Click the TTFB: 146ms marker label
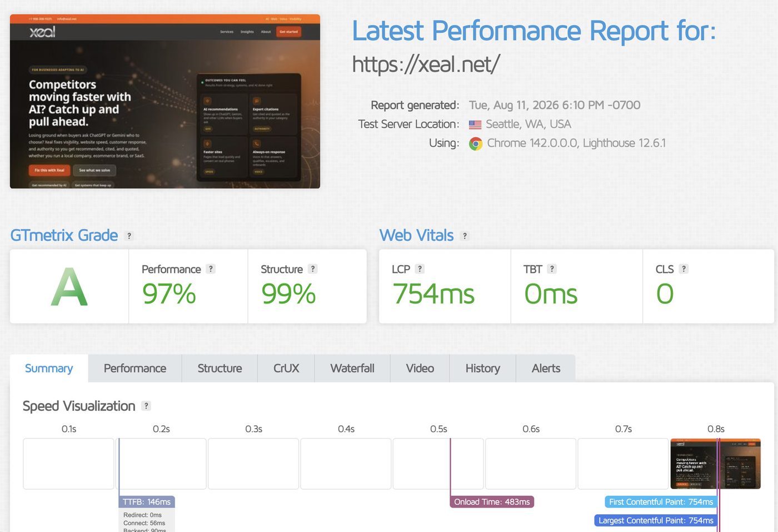Image resolution: width=778 pixels, height=532 pixels. 147,502
